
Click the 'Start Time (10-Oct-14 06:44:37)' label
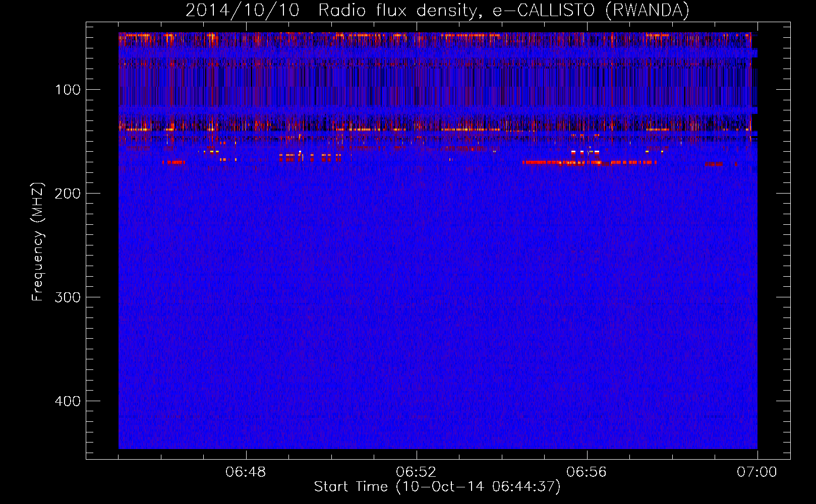coord(437,487)
